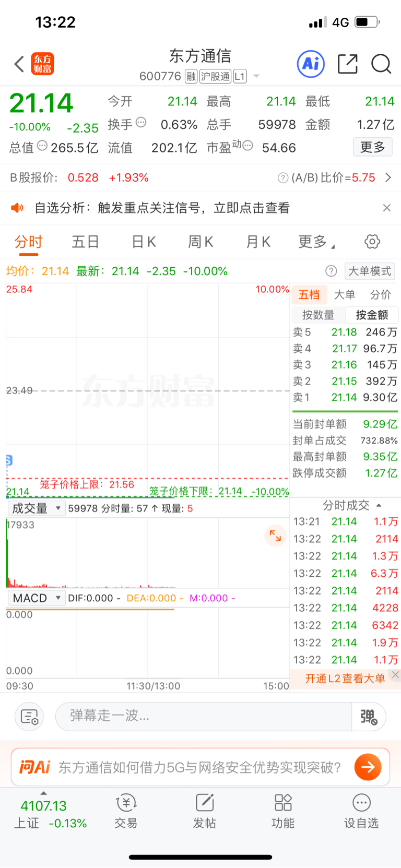Select the 五档 tab
The height and width of the screenshot is (868, 401).
[x=309, y=295]
